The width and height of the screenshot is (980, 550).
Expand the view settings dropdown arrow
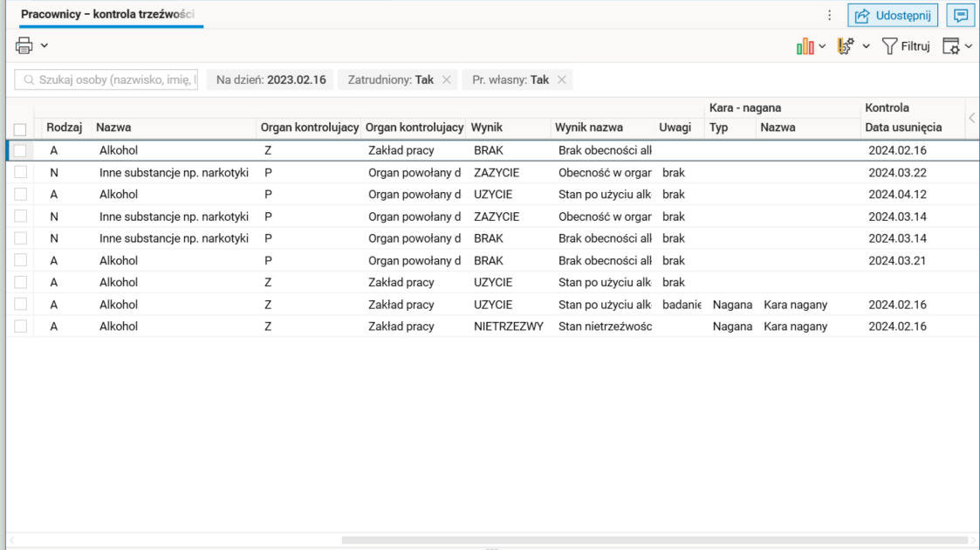pos(968,46)
